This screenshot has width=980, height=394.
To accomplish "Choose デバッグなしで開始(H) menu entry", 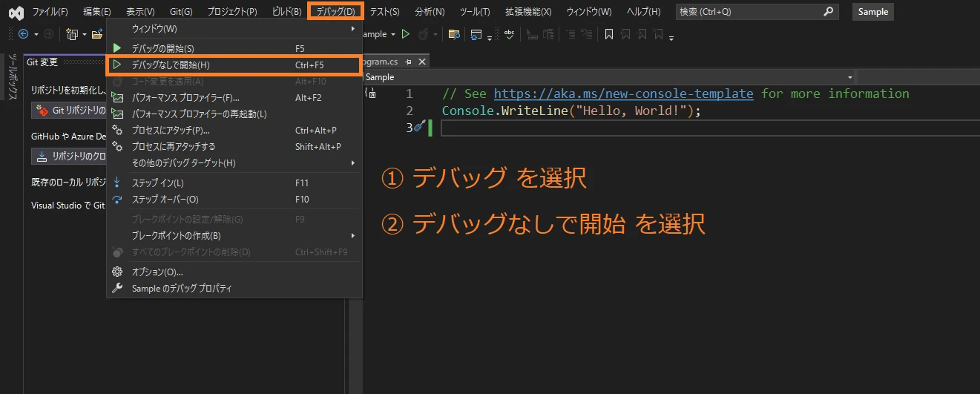I will (x=234, y=65).
